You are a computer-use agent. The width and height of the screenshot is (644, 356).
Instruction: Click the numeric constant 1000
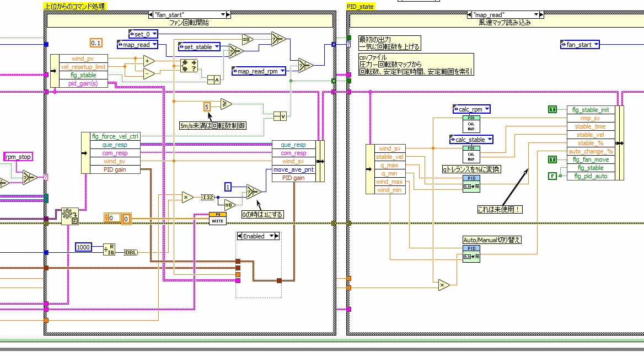83,247
